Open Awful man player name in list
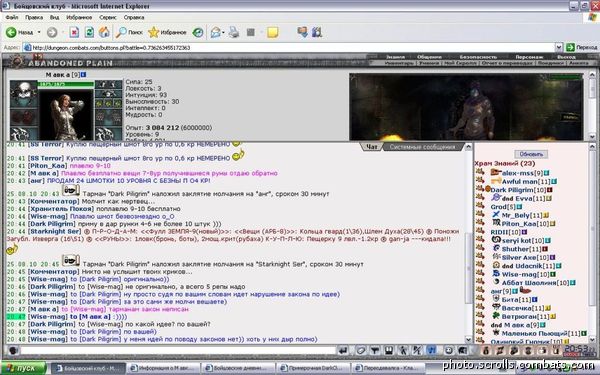Viewport: 600px width, 375px height. tap(520, 182)
